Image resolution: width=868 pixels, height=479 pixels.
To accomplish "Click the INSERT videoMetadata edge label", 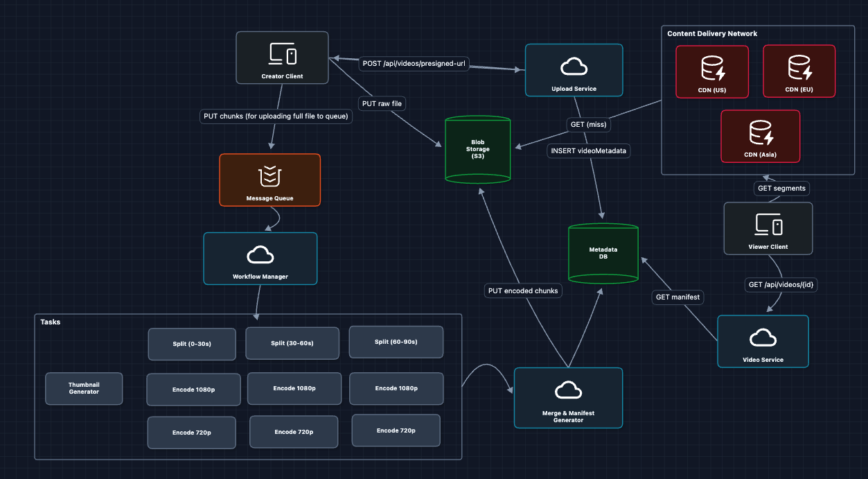I will tap(587, 150).
